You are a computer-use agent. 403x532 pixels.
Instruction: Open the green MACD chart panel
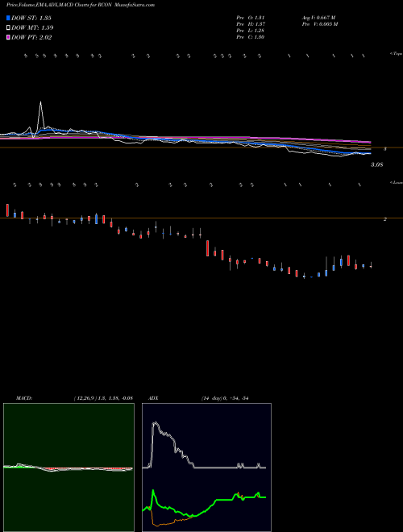(x=69, y=468)
